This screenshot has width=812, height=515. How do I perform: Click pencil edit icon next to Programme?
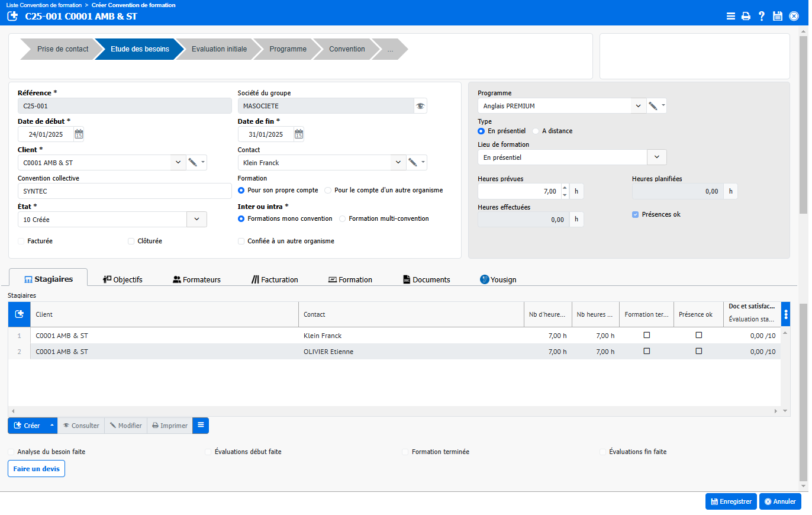[653, 106]
